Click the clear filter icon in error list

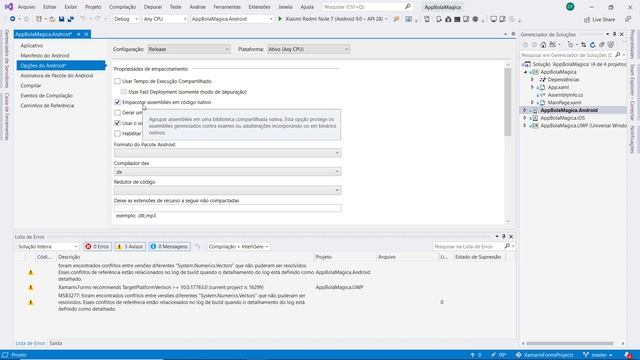coord(198,247)
